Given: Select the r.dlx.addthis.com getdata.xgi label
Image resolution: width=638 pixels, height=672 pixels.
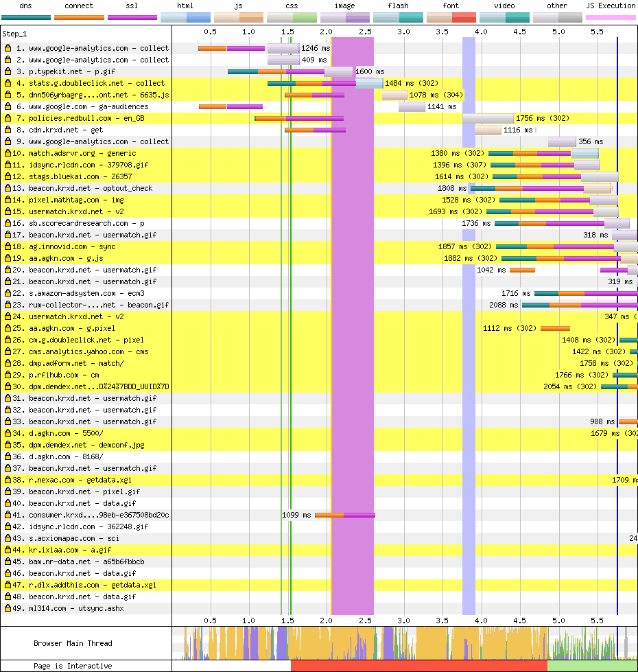Looking at the screenshot, I should point(93,585).
